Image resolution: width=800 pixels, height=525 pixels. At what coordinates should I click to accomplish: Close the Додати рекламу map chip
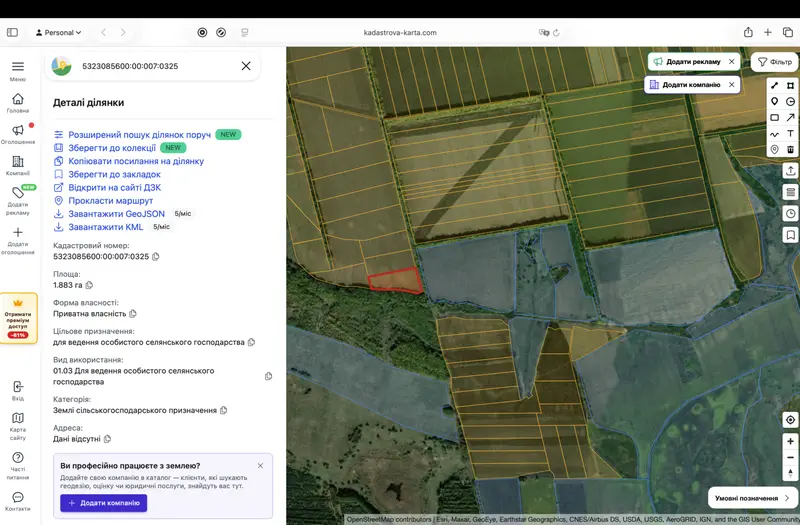point(732,62)
